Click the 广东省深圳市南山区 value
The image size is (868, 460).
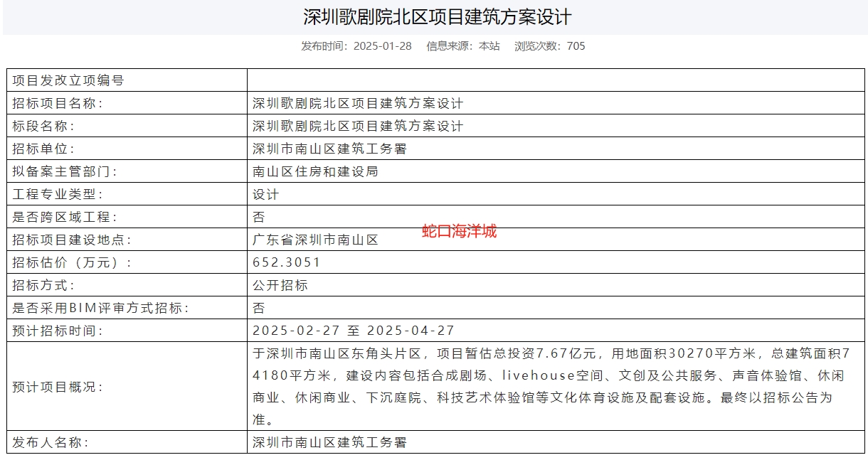click(x=315, y=240)
